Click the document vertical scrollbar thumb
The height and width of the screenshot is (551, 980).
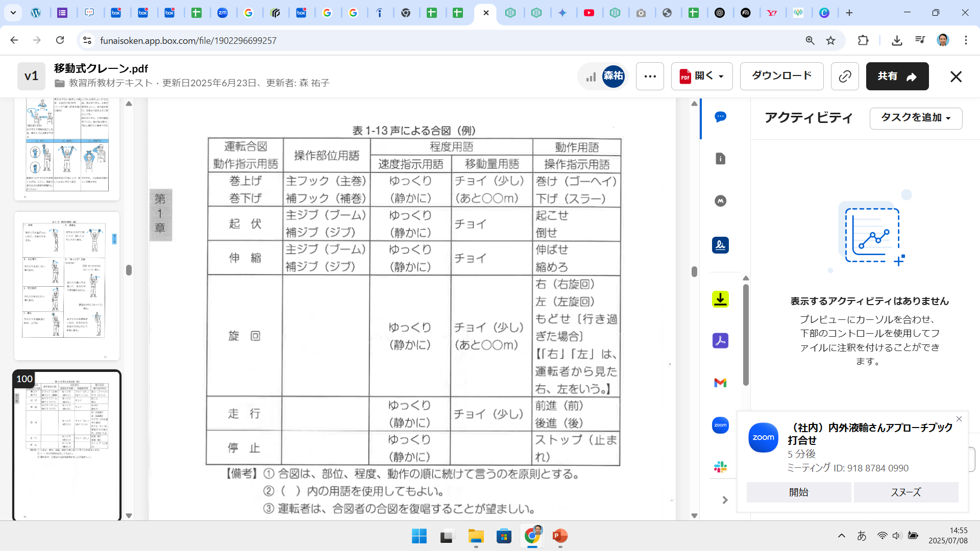[x=694, y=271]
